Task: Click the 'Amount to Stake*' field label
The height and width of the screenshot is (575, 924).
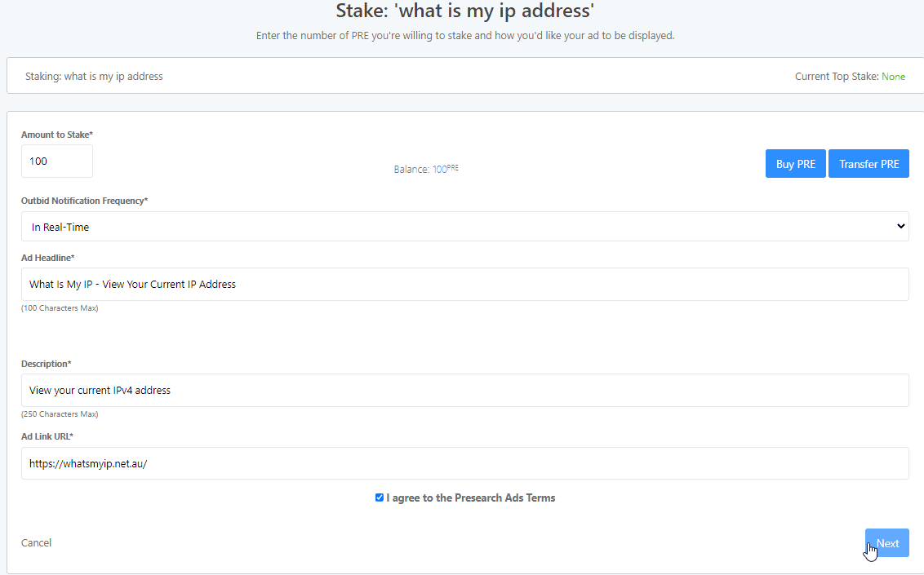Action: (57, 135)
